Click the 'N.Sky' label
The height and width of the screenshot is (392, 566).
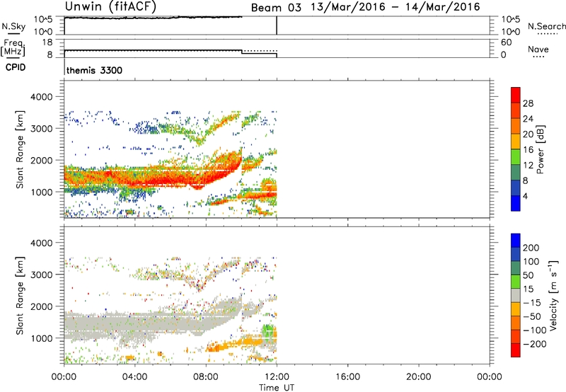13,26
